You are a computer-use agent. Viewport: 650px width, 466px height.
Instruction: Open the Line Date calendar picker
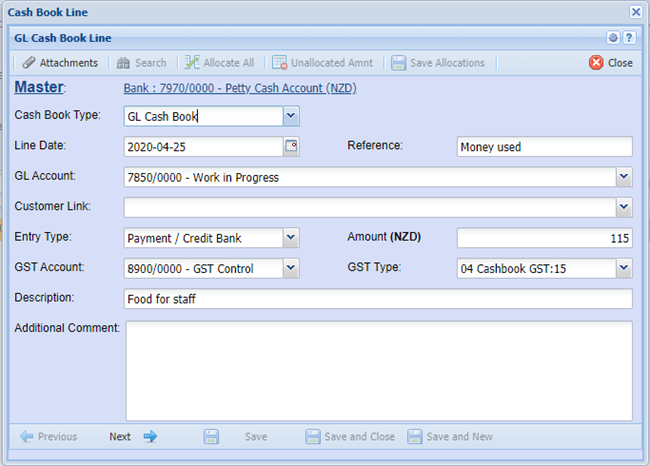tap(291, 147)
